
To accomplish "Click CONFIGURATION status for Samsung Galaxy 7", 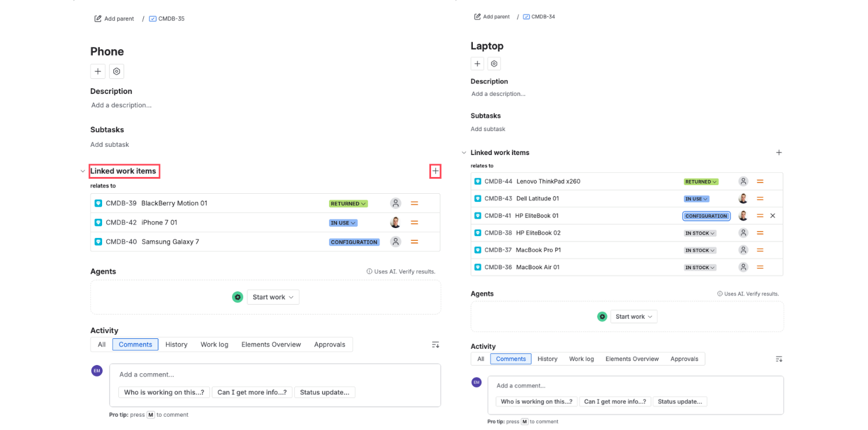I will coord(355,242).
